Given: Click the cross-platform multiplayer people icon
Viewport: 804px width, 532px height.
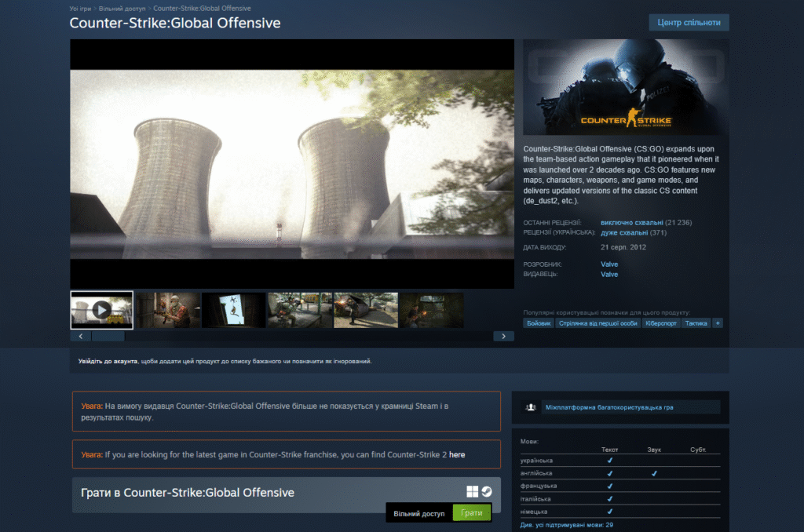Looking at the screenshot, I should (532, 407).
